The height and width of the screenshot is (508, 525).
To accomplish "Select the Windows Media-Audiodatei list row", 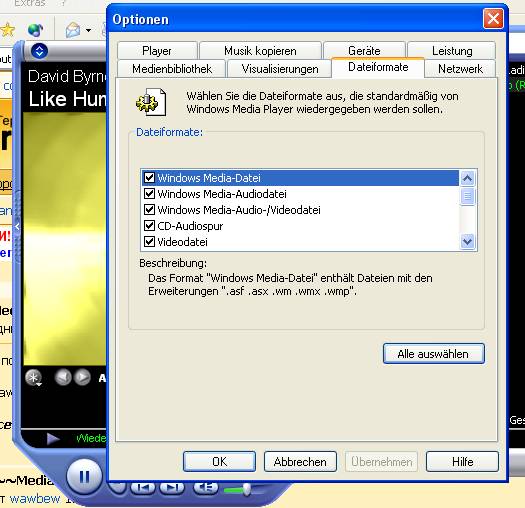I will [x=300, y=194].
